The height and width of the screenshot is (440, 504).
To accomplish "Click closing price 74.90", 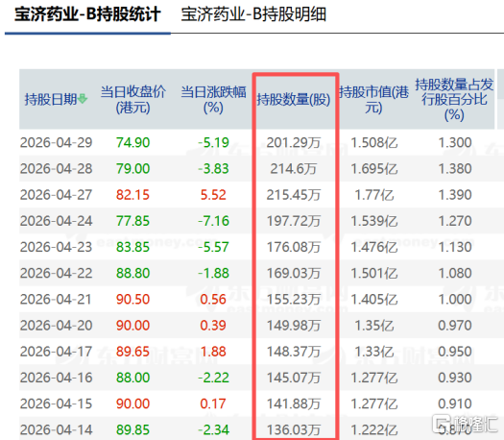I will [133, 142].
